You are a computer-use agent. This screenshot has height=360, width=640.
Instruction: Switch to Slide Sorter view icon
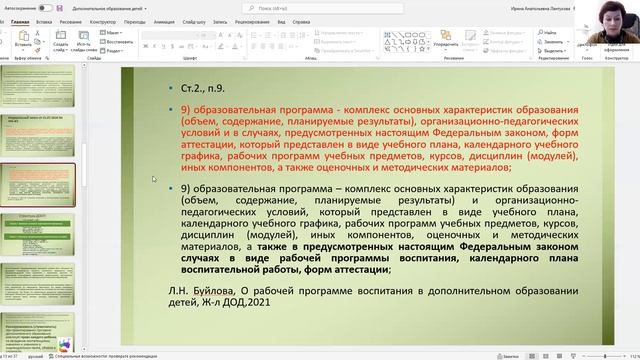(546, 356)
